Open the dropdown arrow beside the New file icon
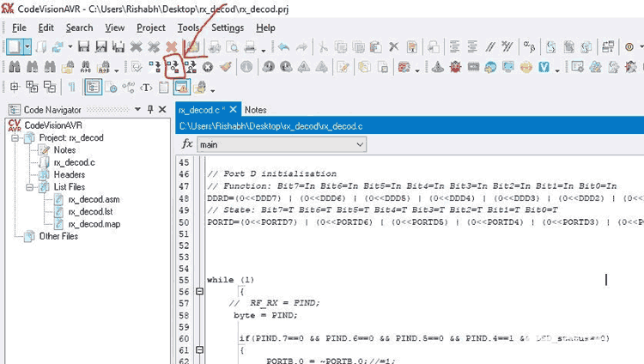 27,47
